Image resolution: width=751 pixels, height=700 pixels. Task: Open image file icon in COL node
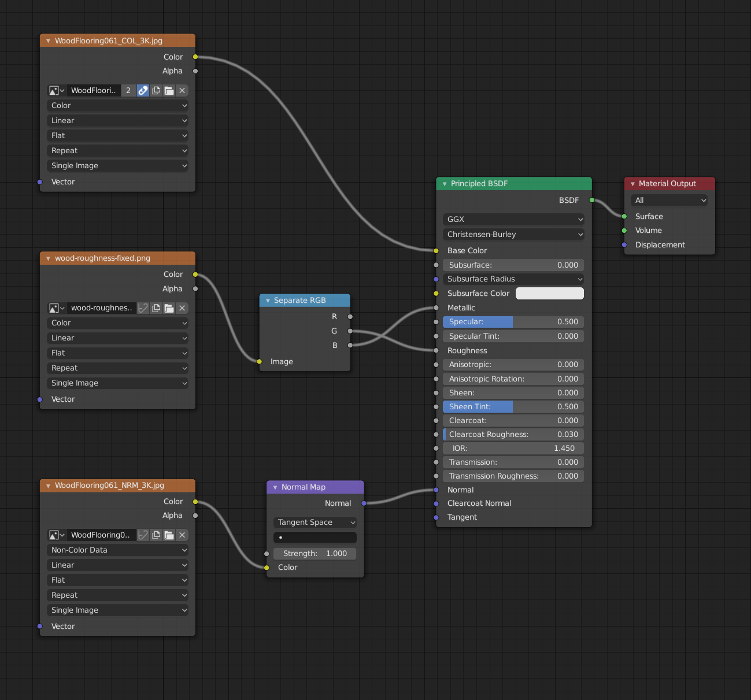(x=169, y=91)
